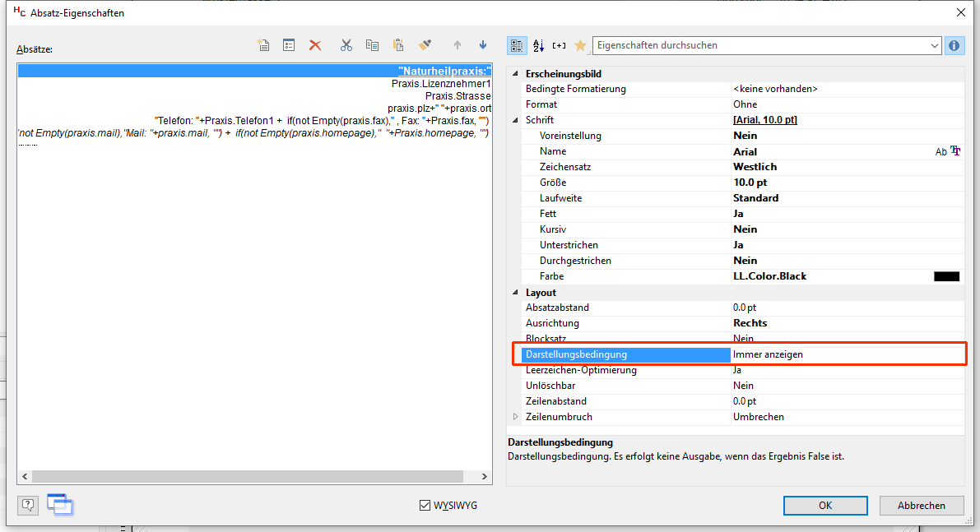Image resolution: width=980 pixels, height=532 pixels.
Task: Click the favorites star icon
Action: click(580, 46)
